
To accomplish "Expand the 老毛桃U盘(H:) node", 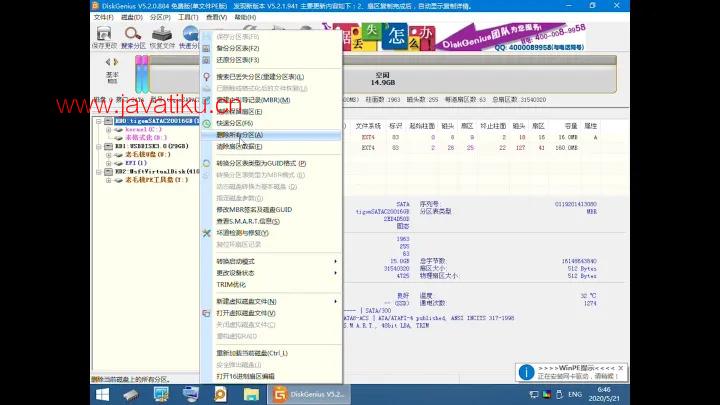I will (x=108, y=155).
